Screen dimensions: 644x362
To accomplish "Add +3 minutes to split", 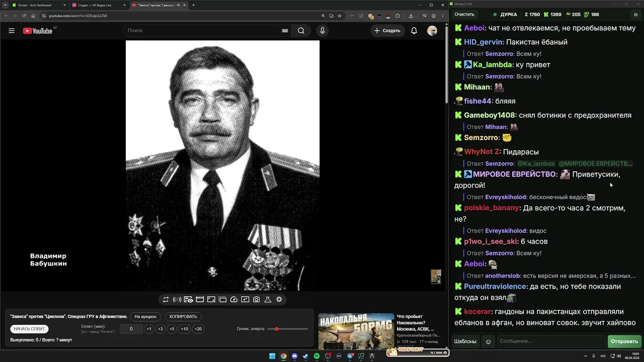I will coord(160,329).
